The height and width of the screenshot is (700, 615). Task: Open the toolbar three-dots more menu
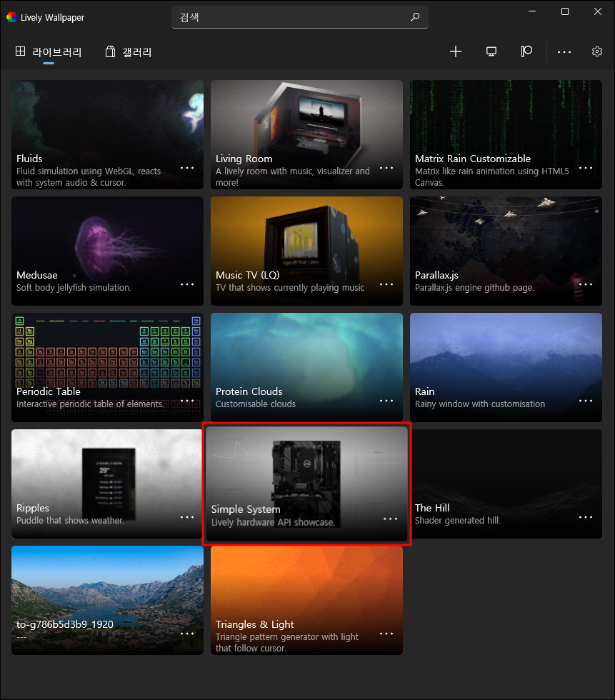[564, 51]
